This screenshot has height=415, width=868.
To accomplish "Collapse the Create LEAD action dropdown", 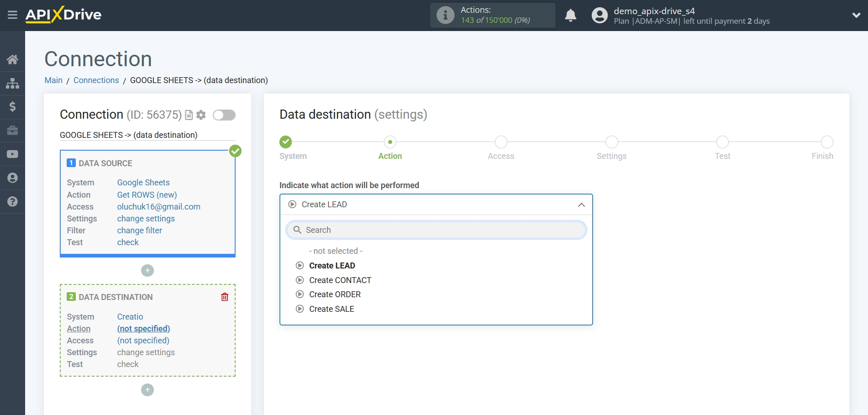I will (x=581, y=205).
